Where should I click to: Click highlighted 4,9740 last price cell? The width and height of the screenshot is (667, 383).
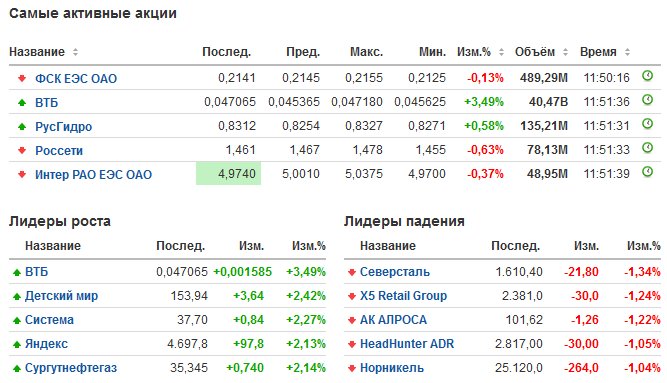pos(228,174)
